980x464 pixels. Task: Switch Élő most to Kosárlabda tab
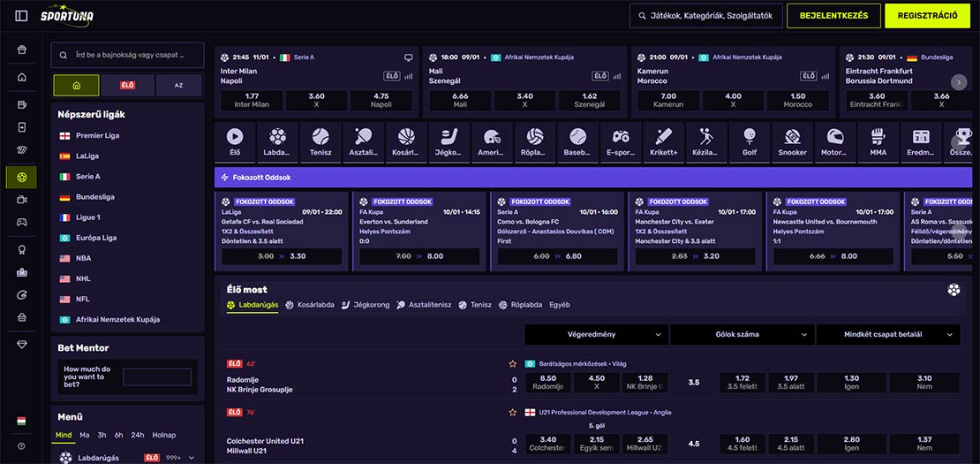[x=309, y=305]
